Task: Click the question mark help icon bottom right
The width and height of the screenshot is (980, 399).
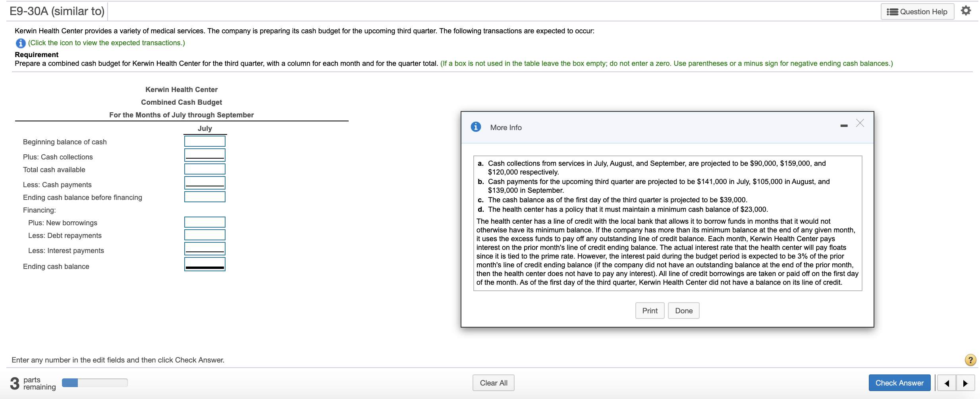Action: pyautogui.click(x=970, y=360)
